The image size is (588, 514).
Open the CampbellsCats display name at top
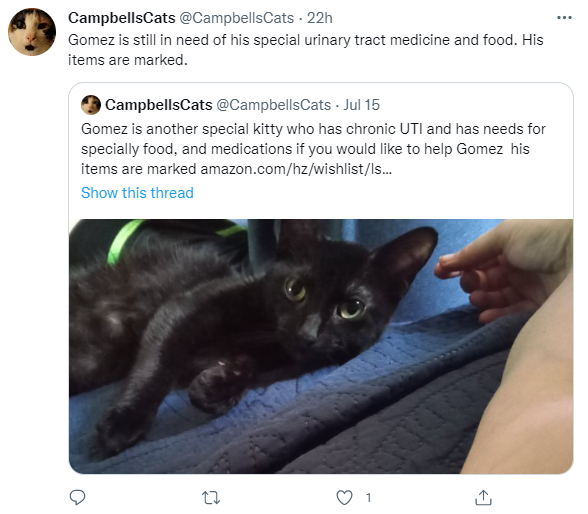pyautogui.click(x=122, y=18)
